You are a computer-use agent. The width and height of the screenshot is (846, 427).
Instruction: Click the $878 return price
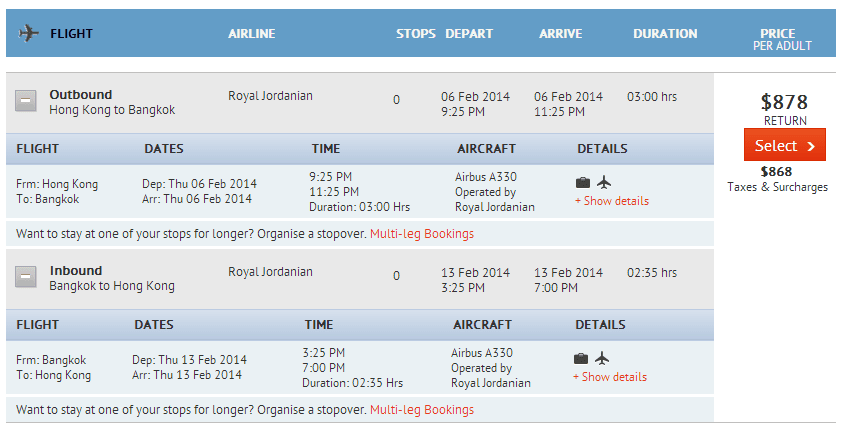784,102
